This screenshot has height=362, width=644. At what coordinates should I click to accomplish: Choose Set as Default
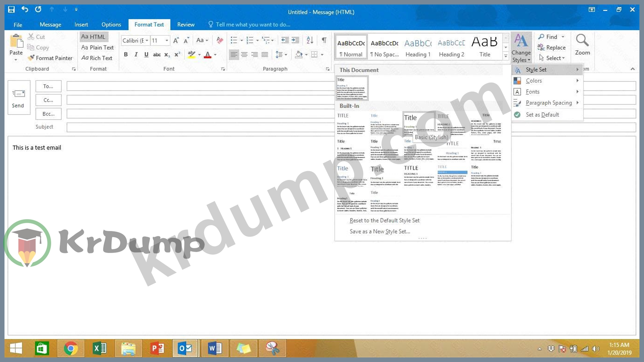pos(547,115)
